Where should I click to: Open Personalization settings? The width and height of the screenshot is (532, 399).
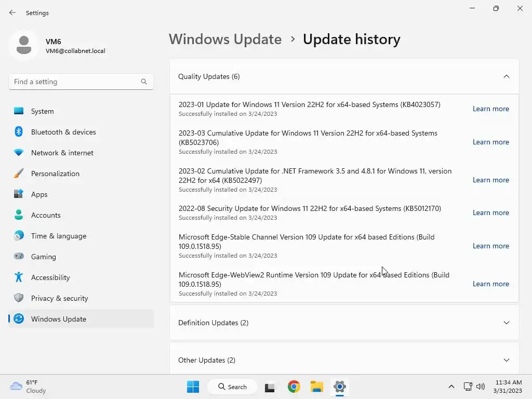point(81,174)
